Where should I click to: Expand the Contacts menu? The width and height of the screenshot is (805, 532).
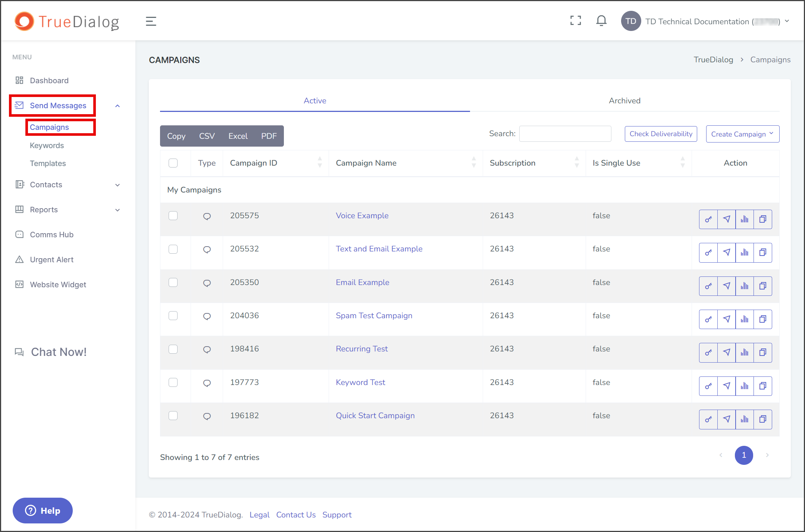(118, 185)
